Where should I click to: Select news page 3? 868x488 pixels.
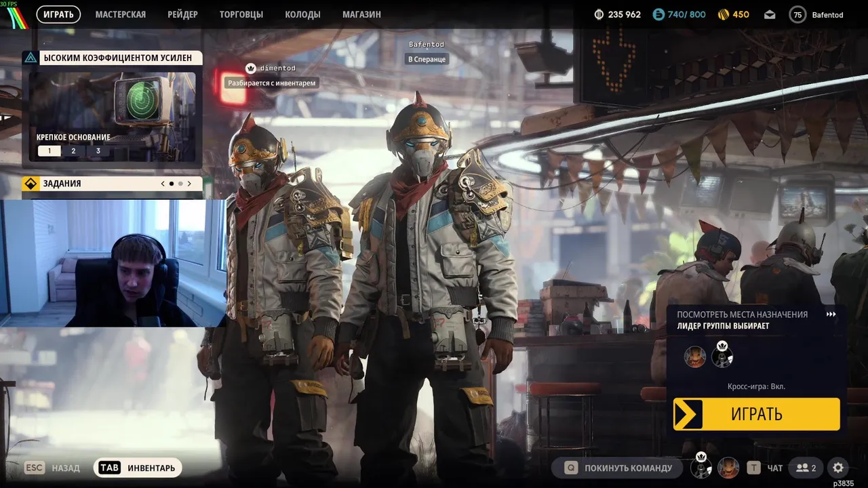click(x=98, y=150)
